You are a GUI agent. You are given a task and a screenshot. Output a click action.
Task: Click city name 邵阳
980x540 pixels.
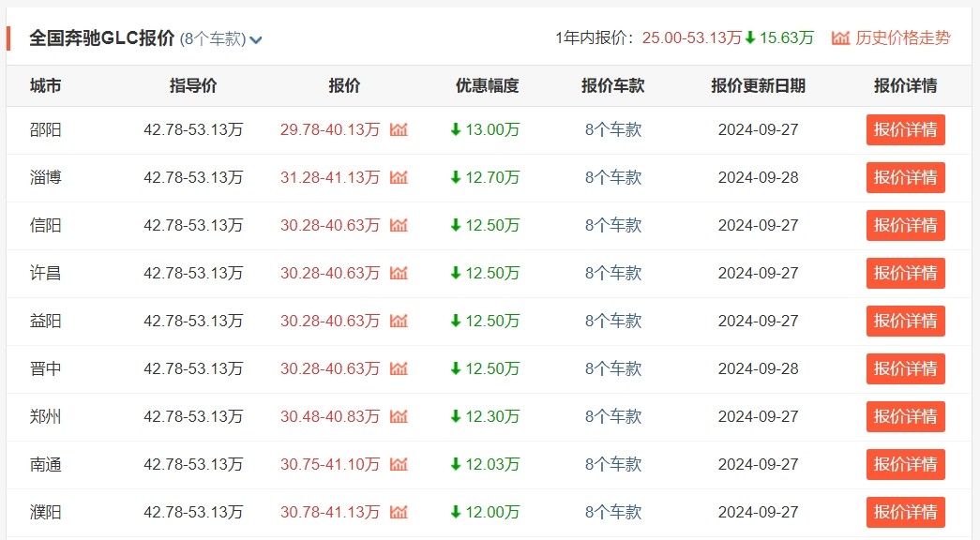tap(46, 129)
